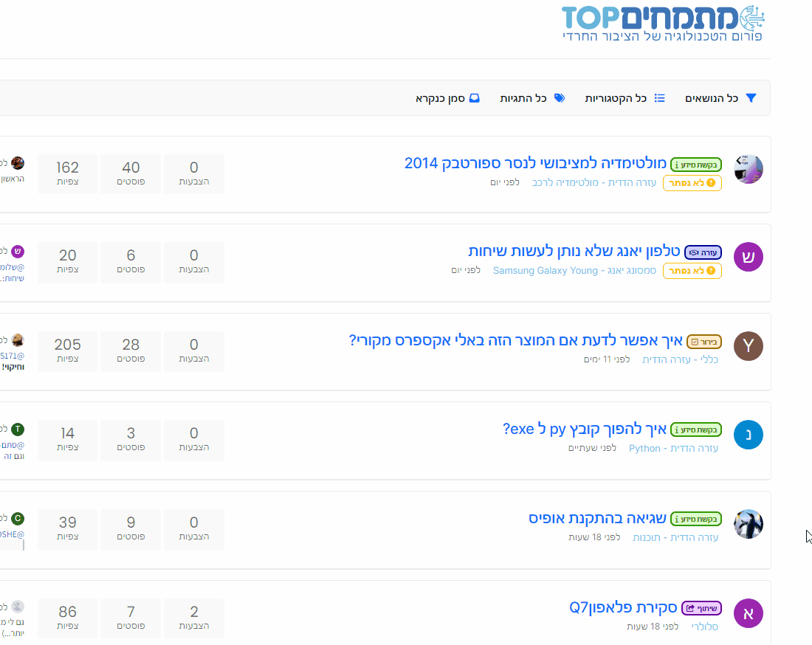812x645 pixels.
Task: Open topic מולטימדיה למציבושי לנסר ספורטבק 2014
Action: (x=535, y=163)
